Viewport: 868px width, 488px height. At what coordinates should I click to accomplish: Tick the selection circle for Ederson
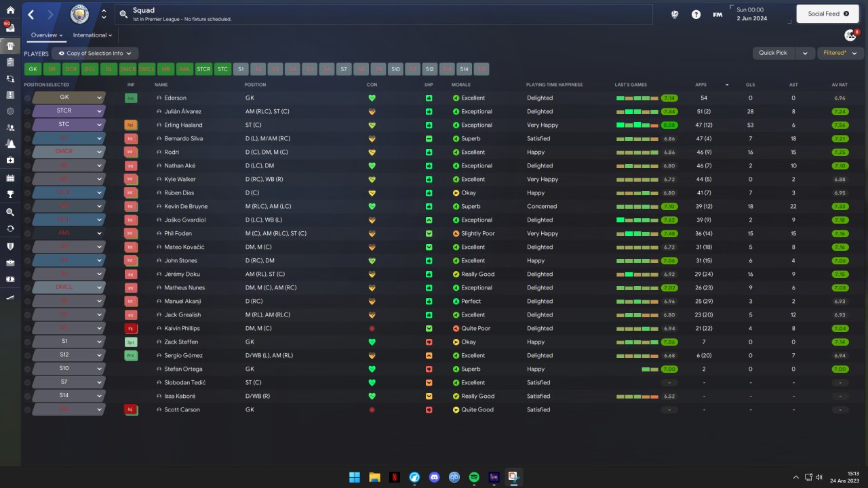click(x=27, y=98)
